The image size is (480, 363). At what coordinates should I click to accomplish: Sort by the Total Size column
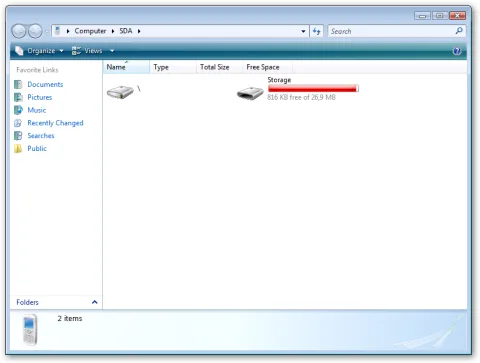(x=220, y=67)
